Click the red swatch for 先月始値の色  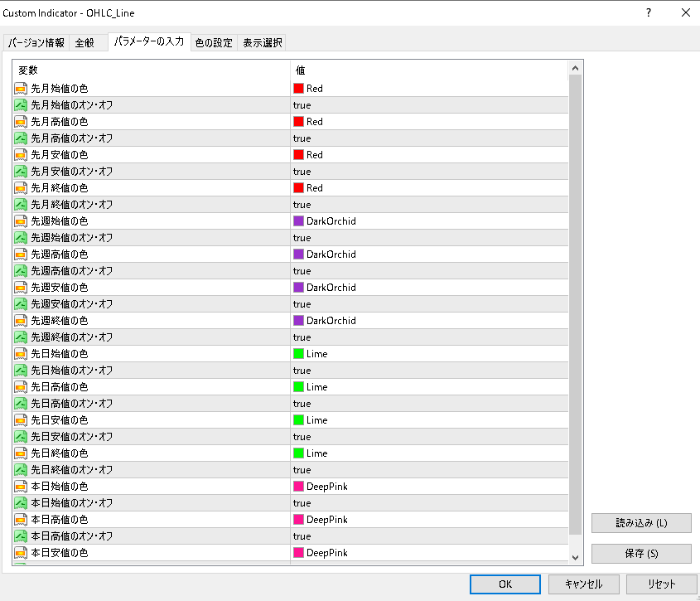click(x=298, y=89)
